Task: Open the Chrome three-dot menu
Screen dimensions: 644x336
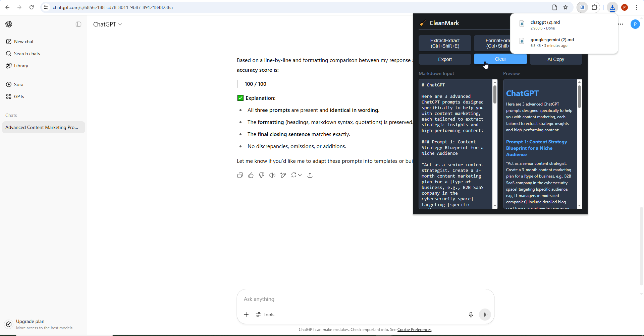Action: point(637,7)
